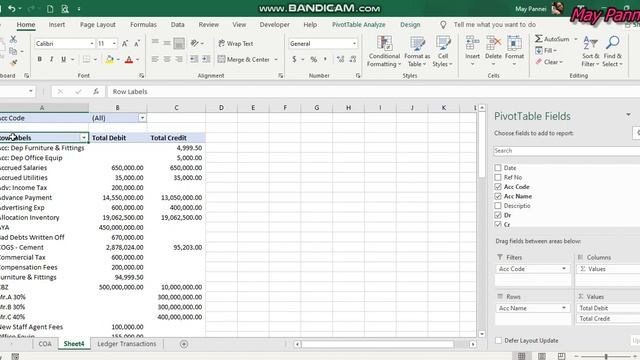Adjust the zoom slider in status bar
The image size is (640, 360).
coord(606,356)
